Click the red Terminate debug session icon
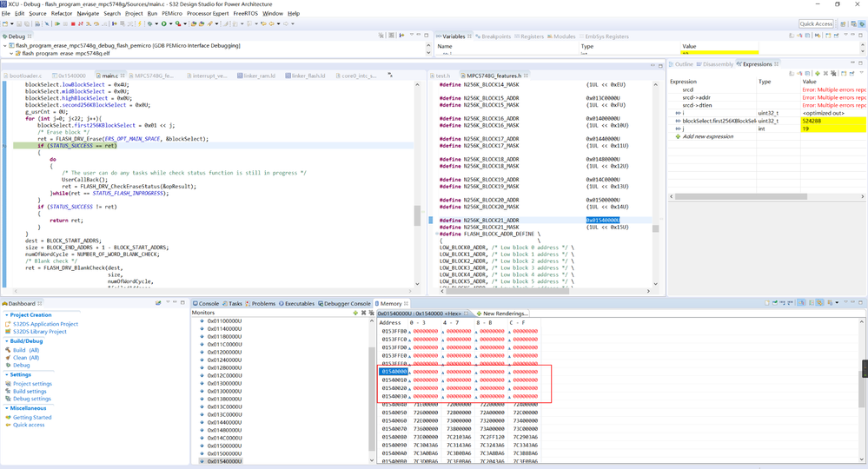The image size is (868, 469). tap(73, 23)
